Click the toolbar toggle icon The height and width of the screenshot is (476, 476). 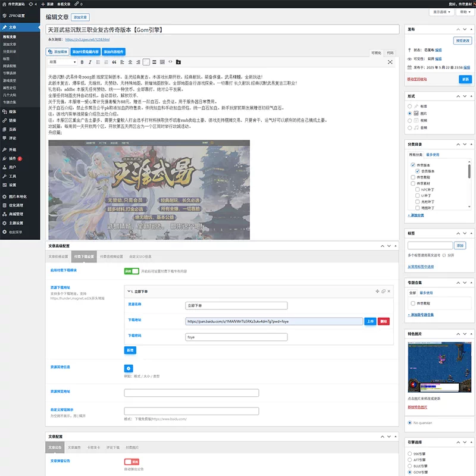tap(162, 62)
